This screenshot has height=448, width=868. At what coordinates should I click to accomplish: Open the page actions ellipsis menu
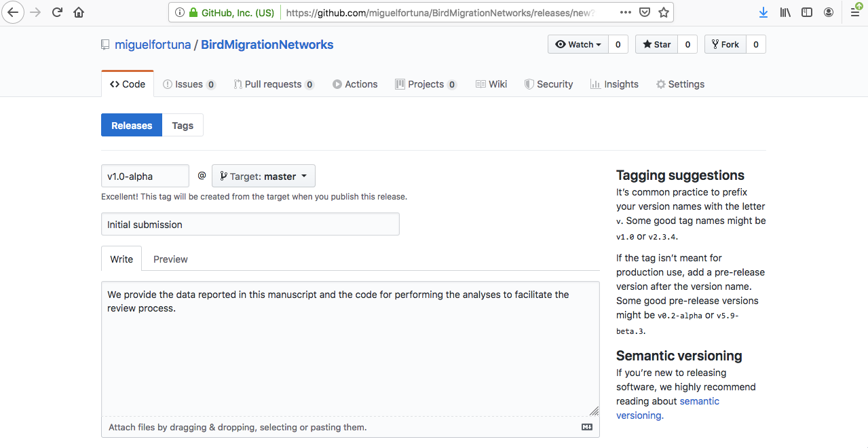pos(626,12)
